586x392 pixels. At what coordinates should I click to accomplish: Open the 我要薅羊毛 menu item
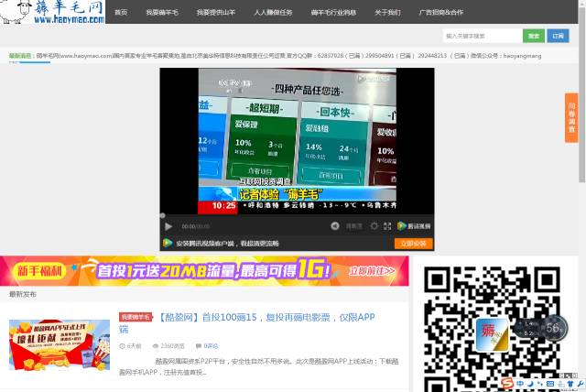[x=162, y=12]
